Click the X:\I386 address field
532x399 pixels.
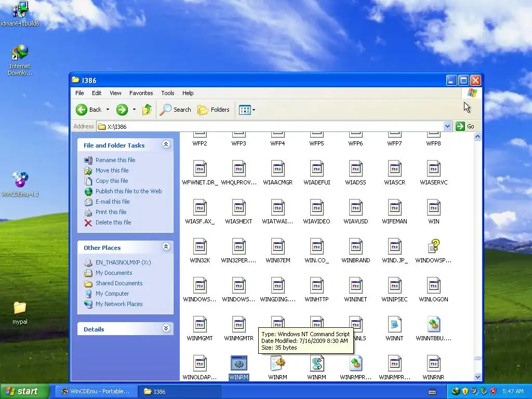pos(270,126)
